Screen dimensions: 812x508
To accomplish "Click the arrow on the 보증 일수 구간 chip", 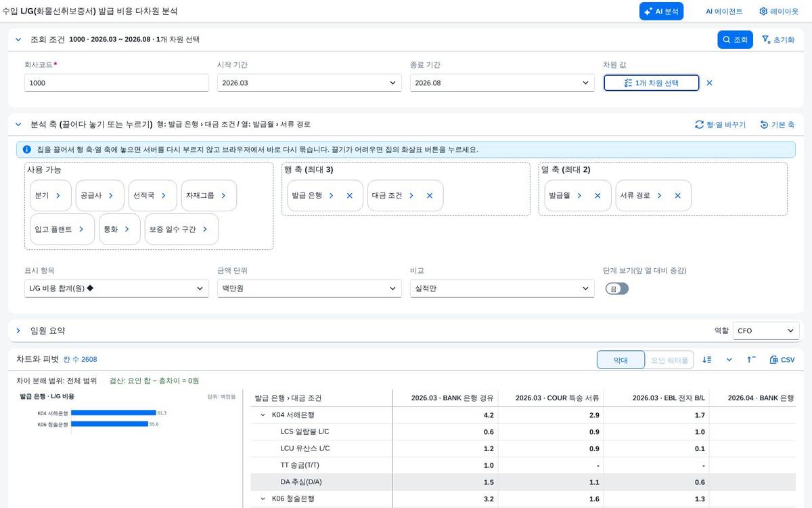I will pyautogui.click(x=205, y=229).
